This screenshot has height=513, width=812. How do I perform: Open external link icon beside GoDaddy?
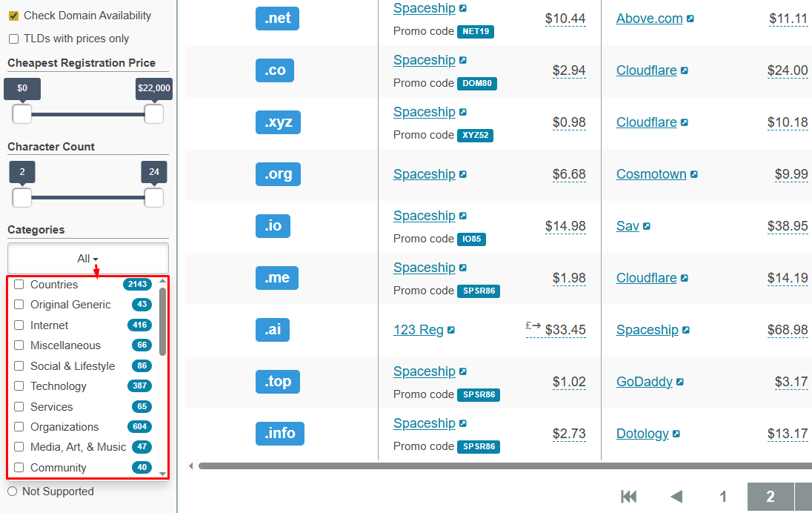coord(680,382)
